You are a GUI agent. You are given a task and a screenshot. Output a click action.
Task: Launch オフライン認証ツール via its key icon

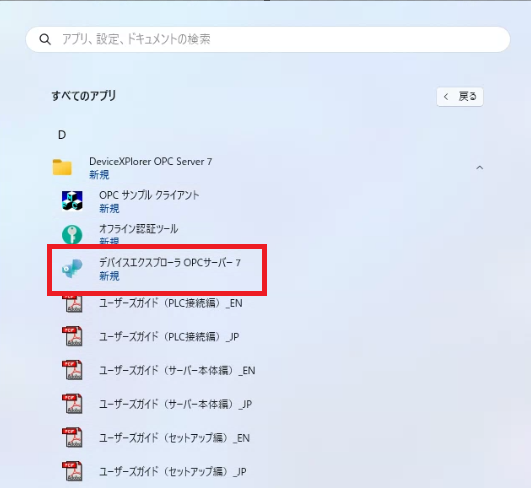click(x=72, y=234)
